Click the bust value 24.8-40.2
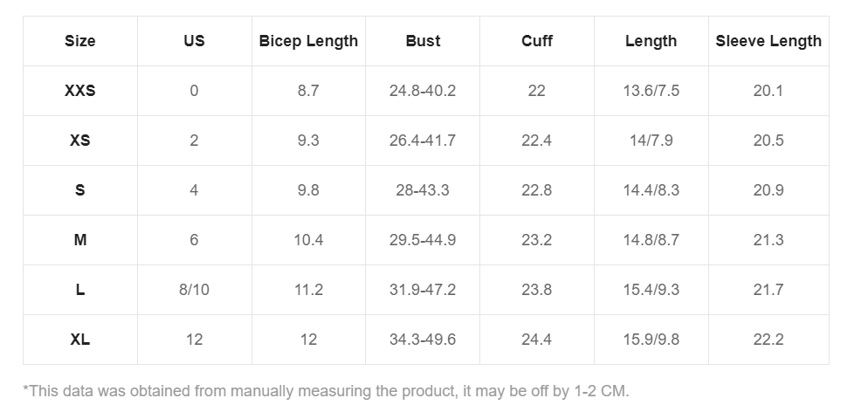The width and height of the screenshot is (868, 412). pyautogui.click(x=423, y=91)
